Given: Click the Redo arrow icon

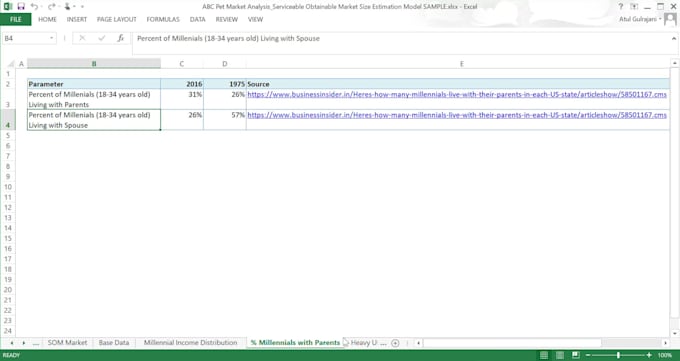Looking at the screenshot, I should click(x=51, y=7).
